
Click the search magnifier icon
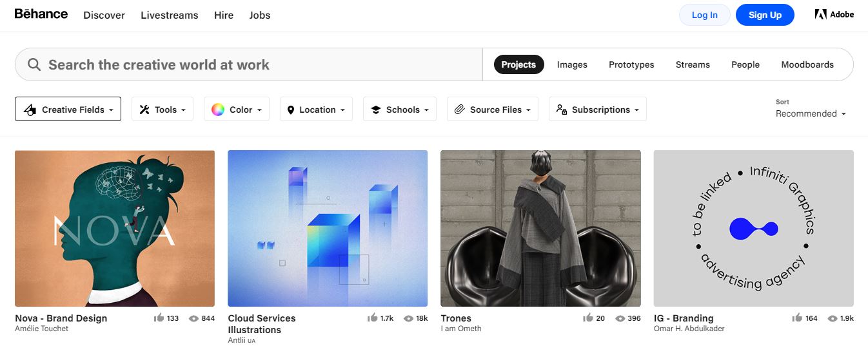click(x=34, y=64)
